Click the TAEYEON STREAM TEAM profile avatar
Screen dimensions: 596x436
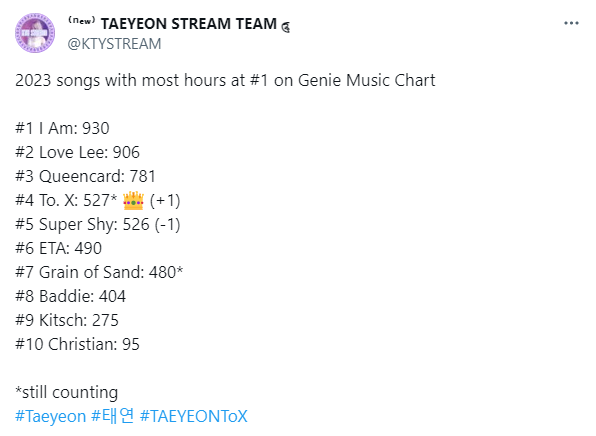coord(35,33)
